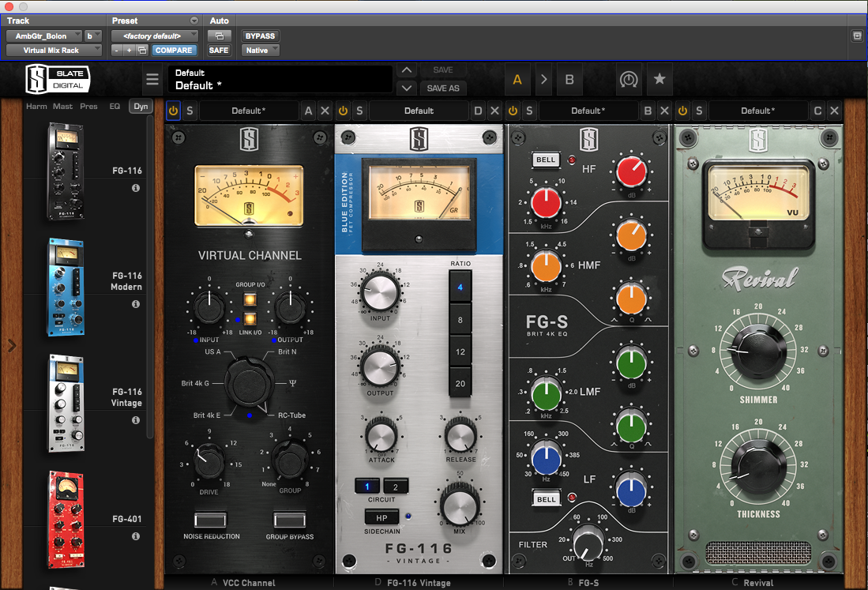
Task: Select previous preset with minus button
Action: (117, 51)
